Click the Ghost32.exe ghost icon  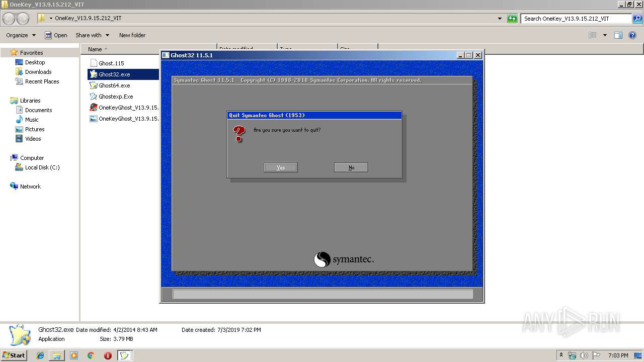[94, 74]
